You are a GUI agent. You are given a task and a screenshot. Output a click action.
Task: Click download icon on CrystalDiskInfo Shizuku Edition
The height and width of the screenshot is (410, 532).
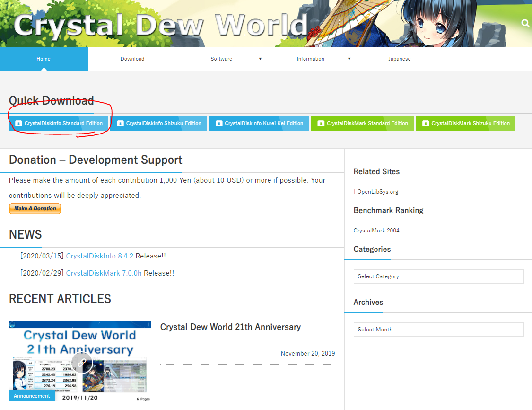120,123
